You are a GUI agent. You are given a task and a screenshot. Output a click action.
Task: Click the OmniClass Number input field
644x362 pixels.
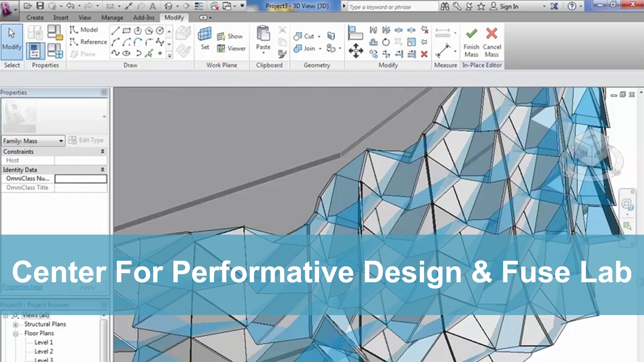(80, 179)
